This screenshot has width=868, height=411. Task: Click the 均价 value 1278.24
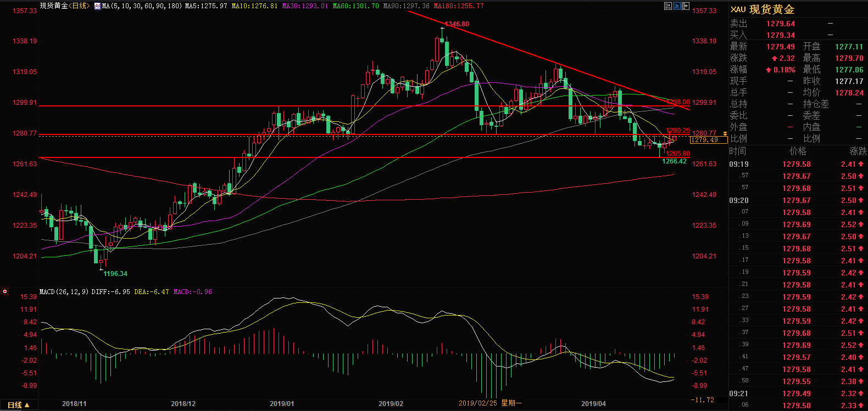pyautogui.click(x=849, y=93)
